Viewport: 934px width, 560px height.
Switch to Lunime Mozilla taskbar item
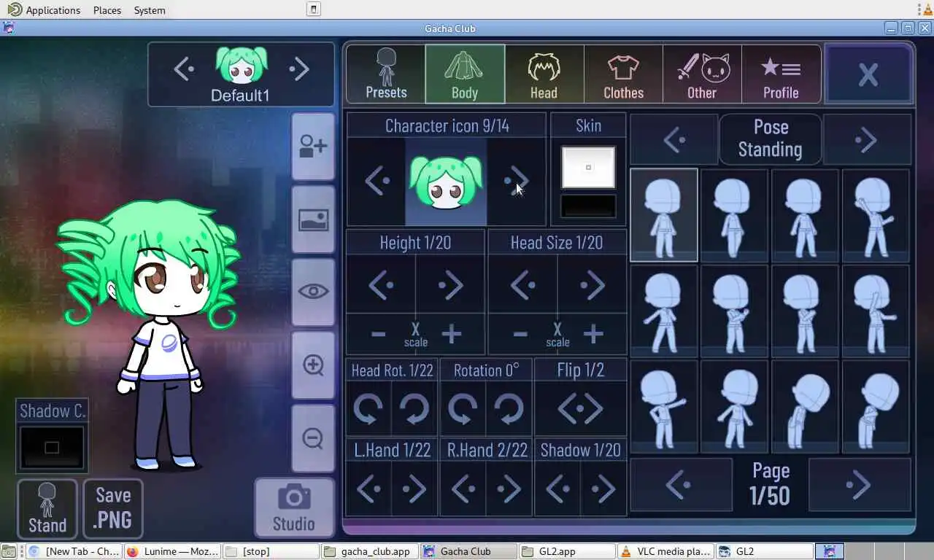coord(172,551)
